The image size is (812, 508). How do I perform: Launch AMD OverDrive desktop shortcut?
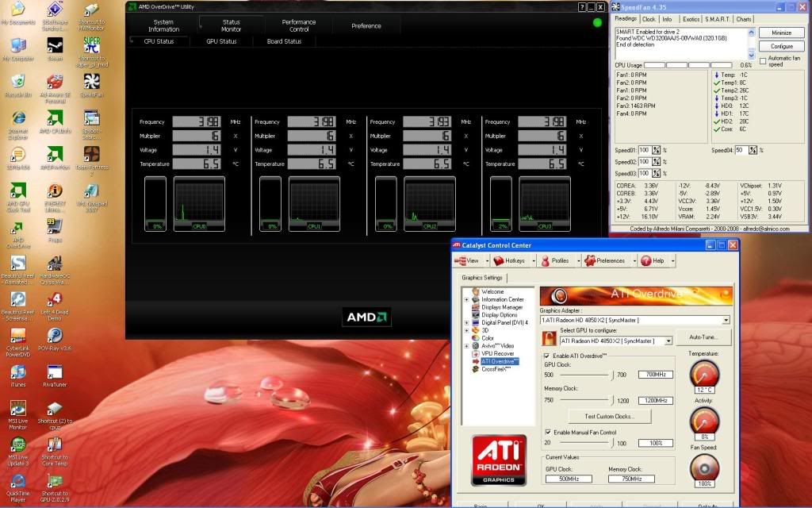tap(18, 233)
